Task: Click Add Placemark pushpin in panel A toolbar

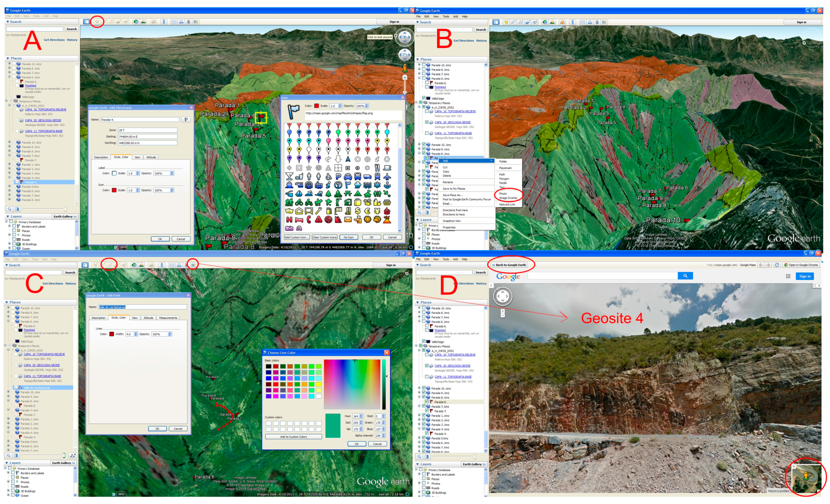Action: [x=97, y=22]
